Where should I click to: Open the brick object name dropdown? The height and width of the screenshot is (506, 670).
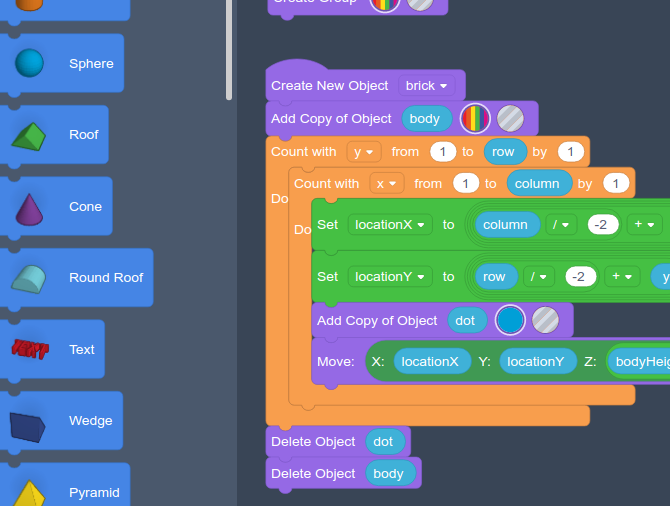click(426, 86)
